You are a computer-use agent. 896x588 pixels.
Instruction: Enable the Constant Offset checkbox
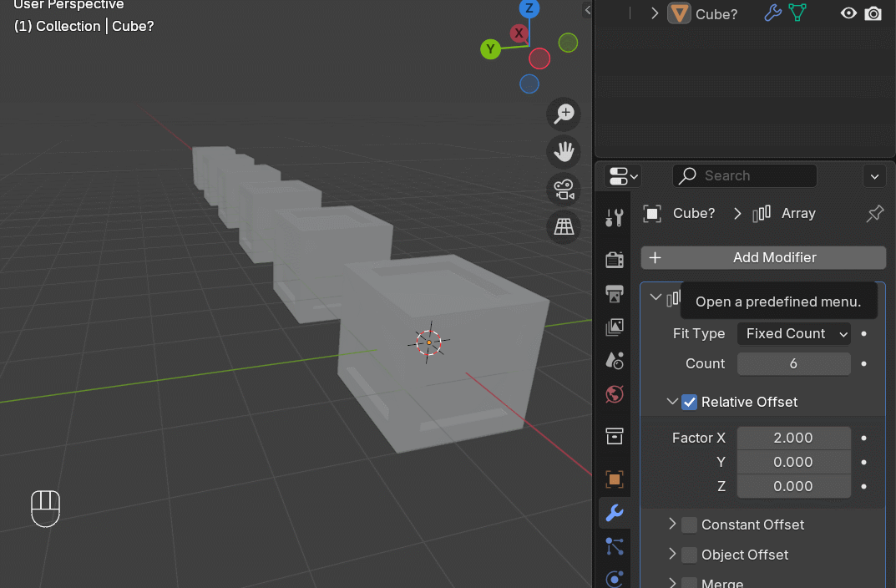point(688,525)
